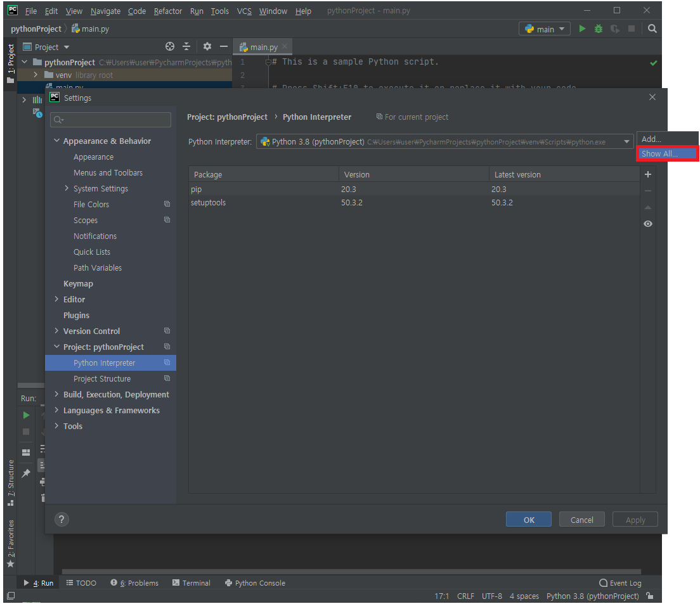This screenshot has height=604, width=700.
Task: Select Show All... interpreter option
Action: pyautogui.click(x=668, y=153)
